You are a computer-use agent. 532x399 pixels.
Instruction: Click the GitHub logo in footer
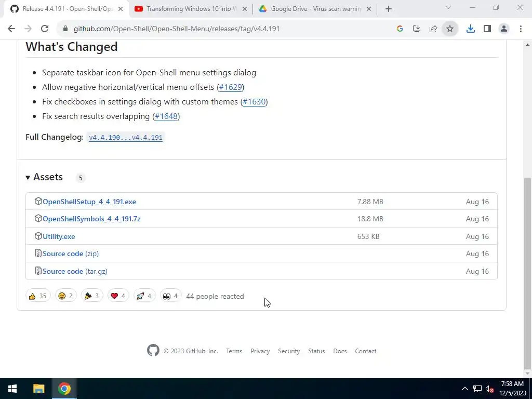[x=153, y=351]
